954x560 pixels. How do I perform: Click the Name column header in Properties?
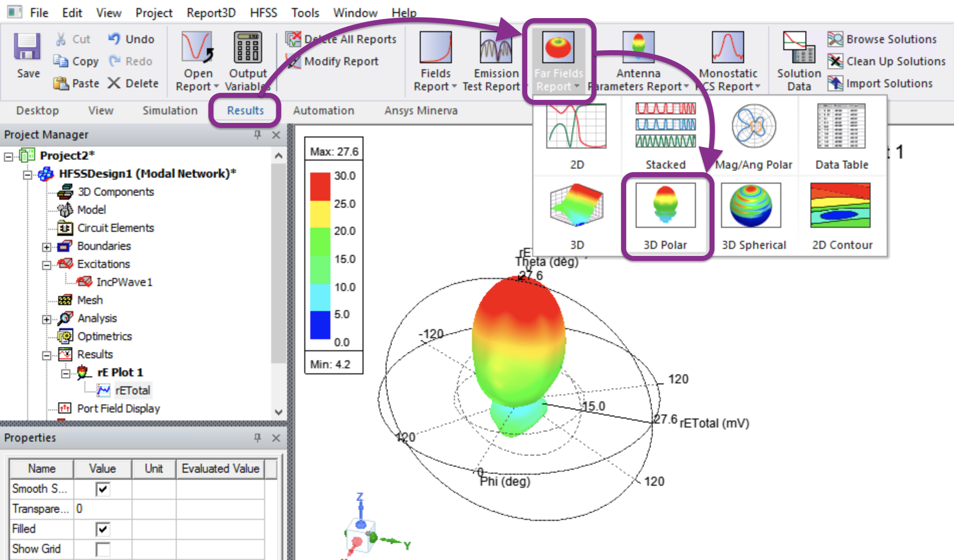pyautogui.click(x=42, y=469)
